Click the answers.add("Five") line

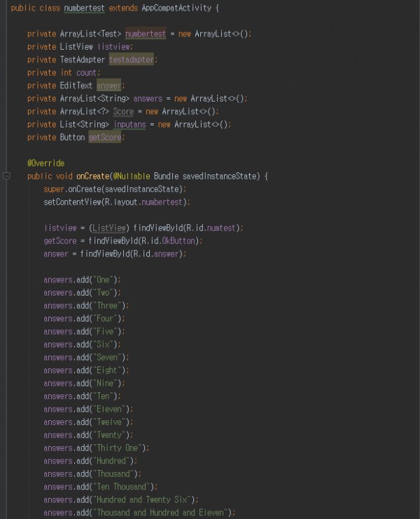click(84, 331)
